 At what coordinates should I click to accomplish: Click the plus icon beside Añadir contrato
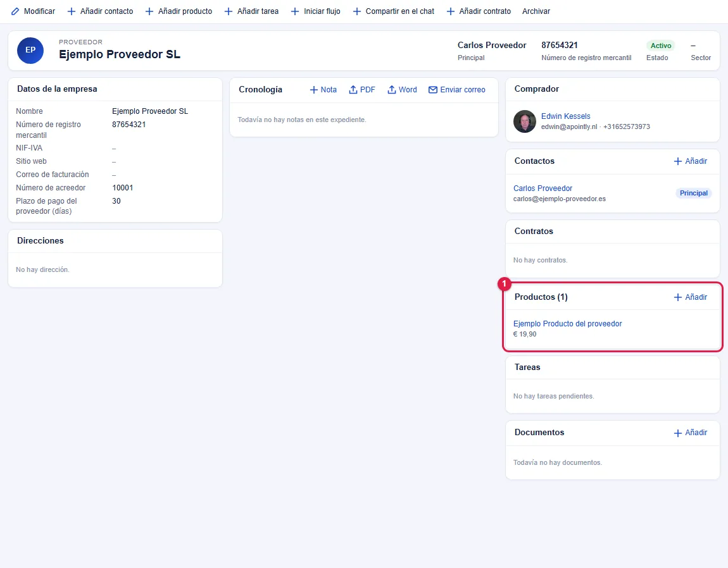coord(451,11)
